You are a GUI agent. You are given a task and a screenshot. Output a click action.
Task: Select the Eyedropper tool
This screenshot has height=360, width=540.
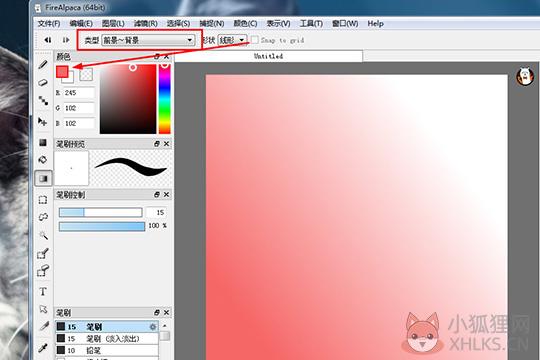(43, 347)
